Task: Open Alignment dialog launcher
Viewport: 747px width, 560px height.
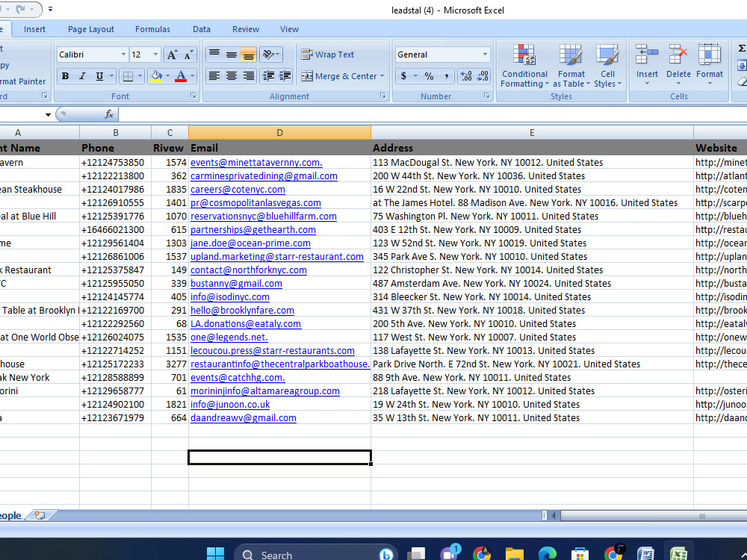Action: click(x=383, y=96)
